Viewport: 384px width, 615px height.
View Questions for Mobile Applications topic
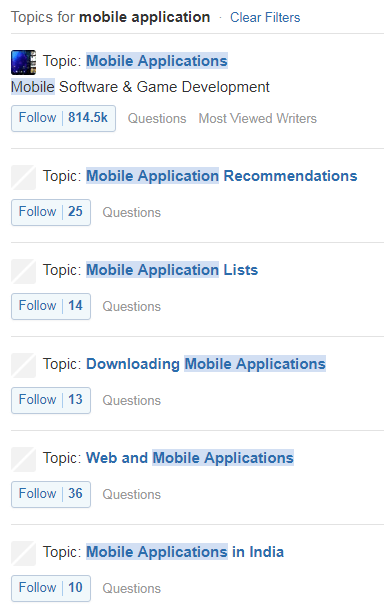point(157,118)
